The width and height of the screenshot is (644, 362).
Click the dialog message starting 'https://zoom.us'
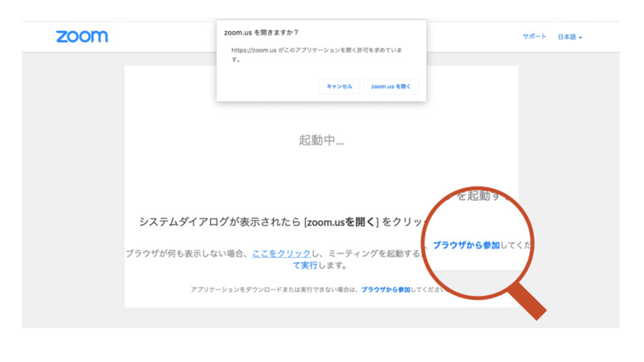[x=316, y=55]
